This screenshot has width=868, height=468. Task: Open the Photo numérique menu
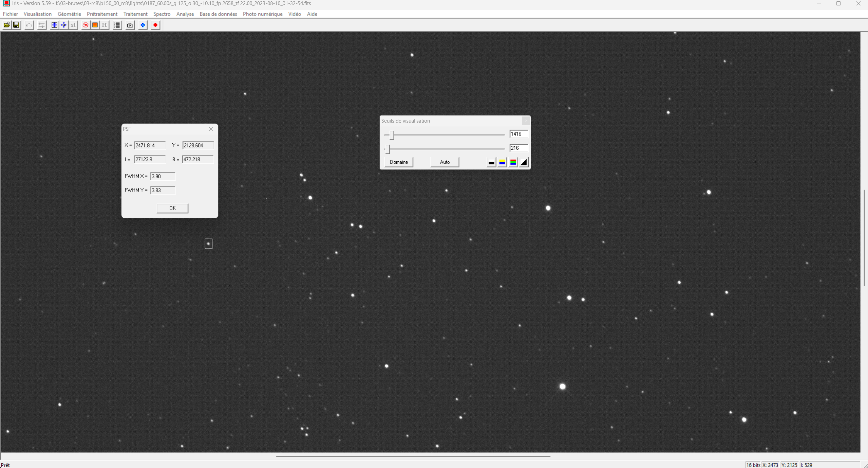tap(262, 14)
